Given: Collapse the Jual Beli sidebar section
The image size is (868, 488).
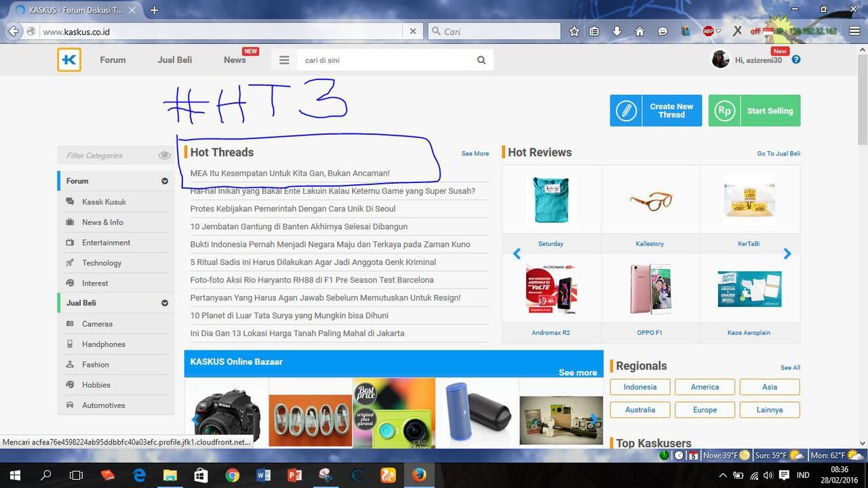Looking at the screenshot, I should point(165,303).
